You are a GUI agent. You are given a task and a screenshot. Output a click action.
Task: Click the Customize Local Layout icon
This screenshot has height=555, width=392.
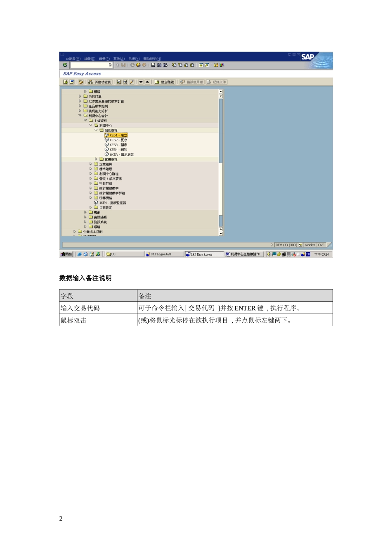(x=222, y=65)
